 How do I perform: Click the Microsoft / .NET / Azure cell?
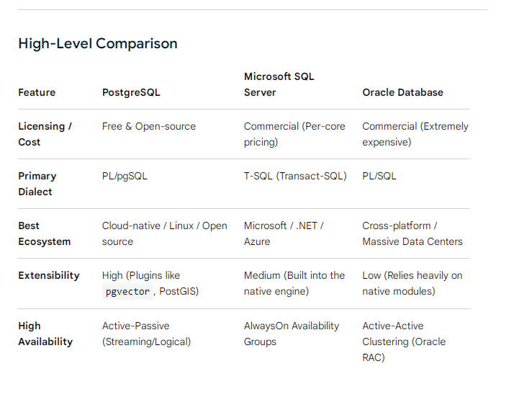coord(284,233)
